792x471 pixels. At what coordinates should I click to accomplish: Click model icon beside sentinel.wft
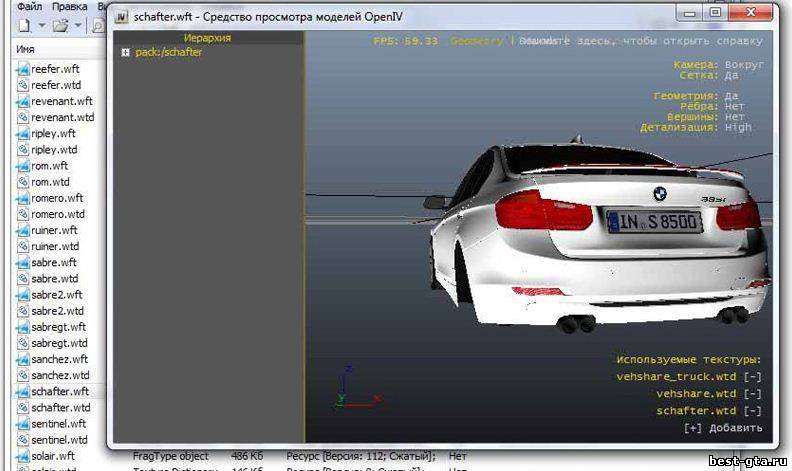(x=23, y=424)
